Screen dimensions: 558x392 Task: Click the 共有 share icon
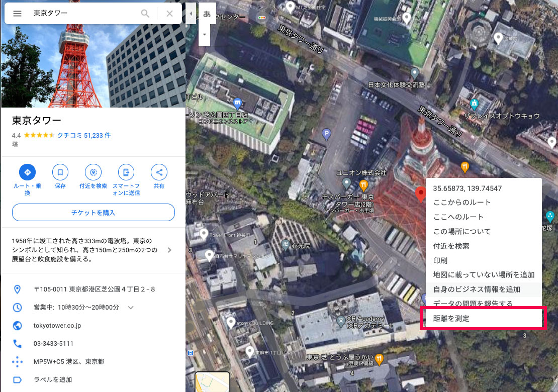[x=159, y=172]
